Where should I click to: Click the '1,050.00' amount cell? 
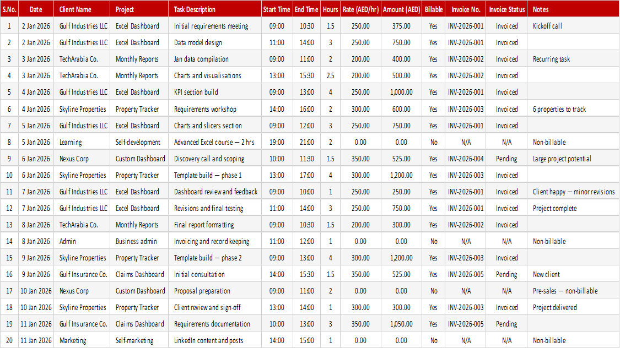click(401, 324)
